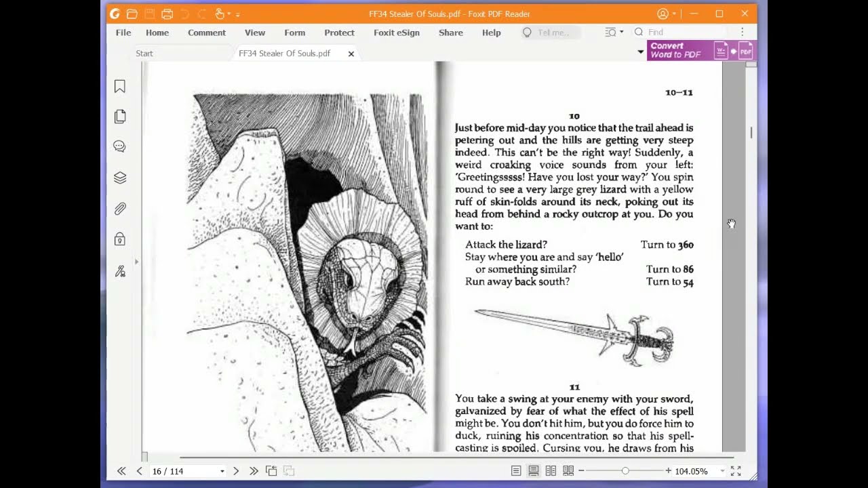This screenshot has height=488, width=868.
Task: Click the Undo arrow icon
Action: click(184, 14)
